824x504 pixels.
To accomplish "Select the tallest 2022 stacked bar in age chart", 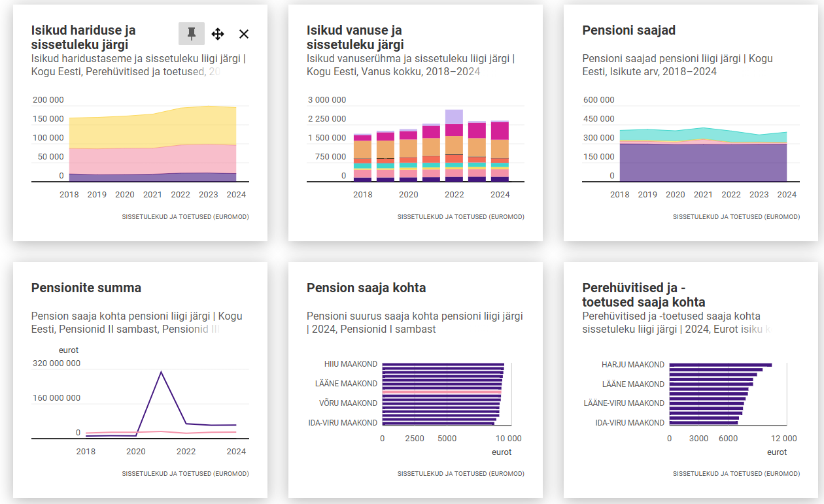I will tap(454, 147).
